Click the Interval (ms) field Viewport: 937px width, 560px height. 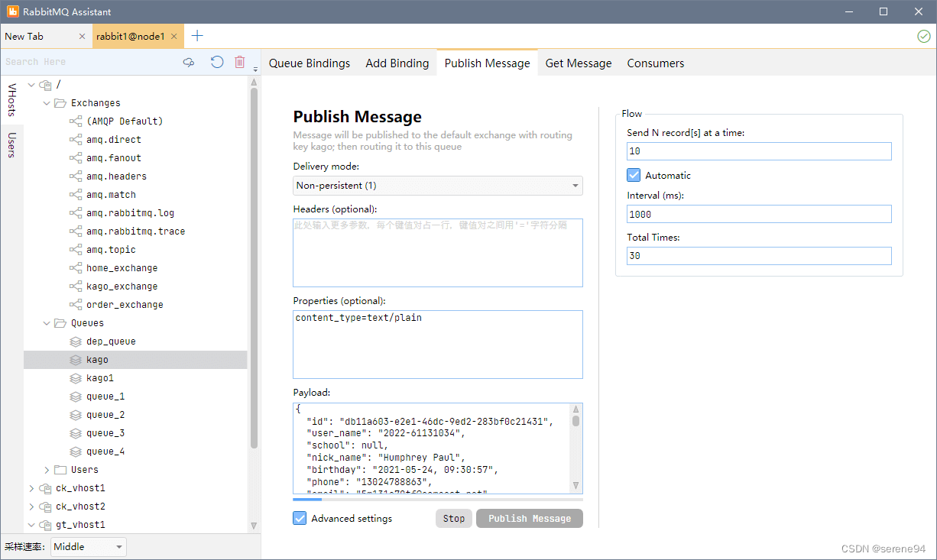point(759,214)
